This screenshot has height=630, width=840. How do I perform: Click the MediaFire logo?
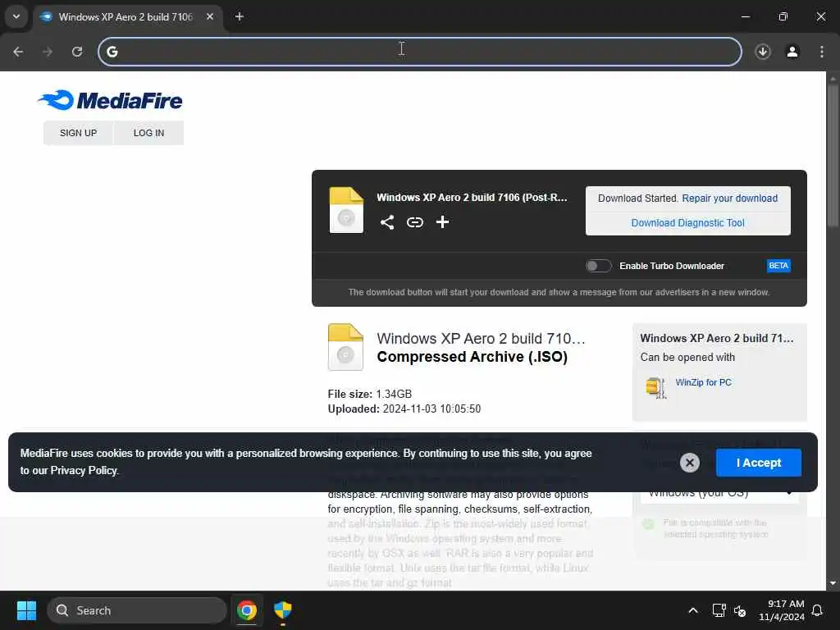(110, 100)
